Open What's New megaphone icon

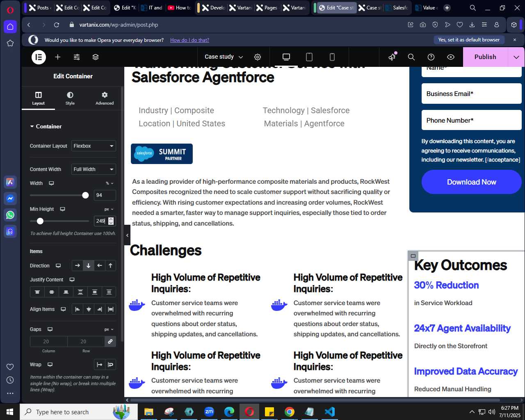392,57
